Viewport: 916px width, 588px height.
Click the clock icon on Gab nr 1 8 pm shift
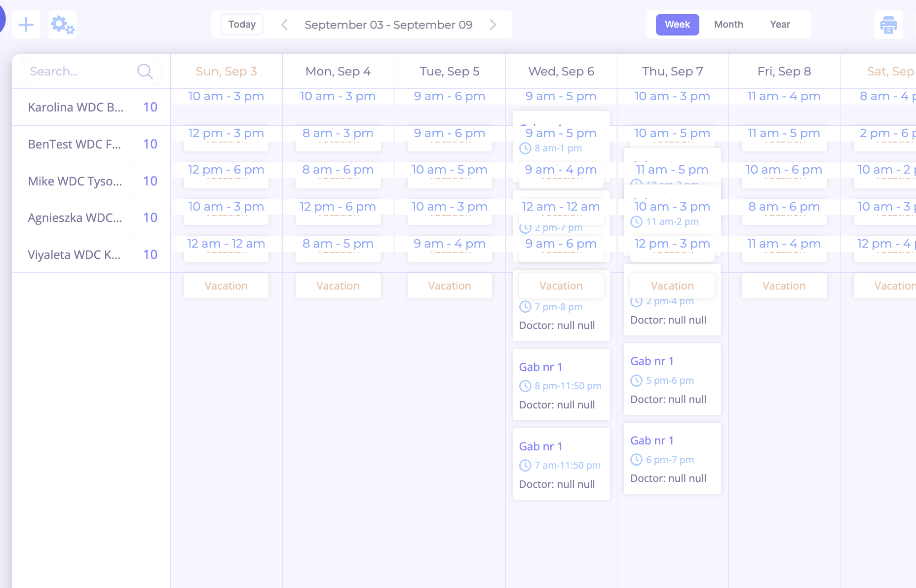pos(524,386)
